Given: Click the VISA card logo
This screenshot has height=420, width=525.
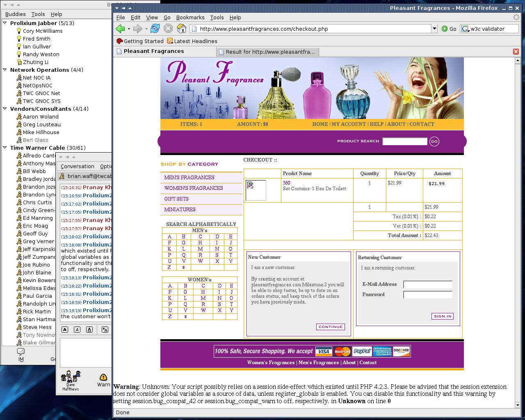Looking at the screenshot, I should click(x=324, y=351).
